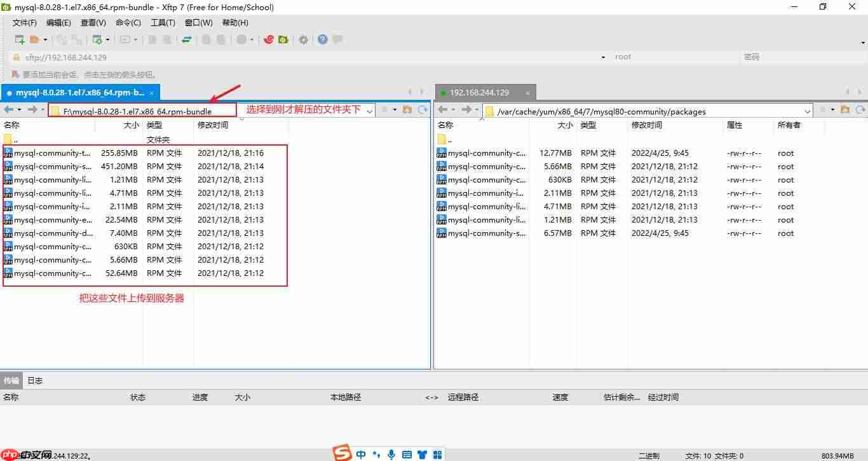Switch to the 日志 log view
The height and width of the screenshot is (461, 868).
35,380
